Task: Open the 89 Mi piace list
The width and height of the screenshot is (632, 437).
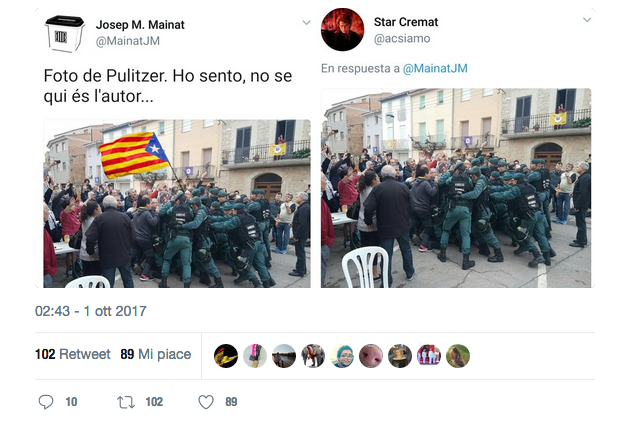Action: tap(156, 354)
